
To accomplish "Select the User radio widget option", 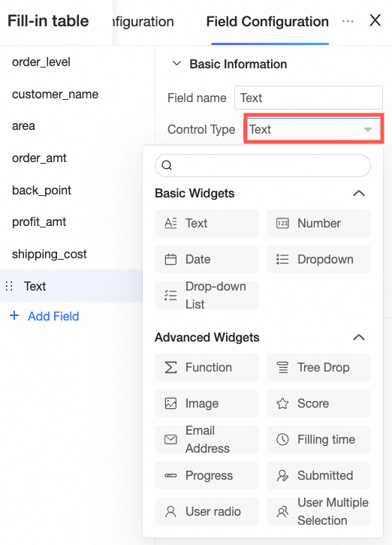I will tap(207, 512).
